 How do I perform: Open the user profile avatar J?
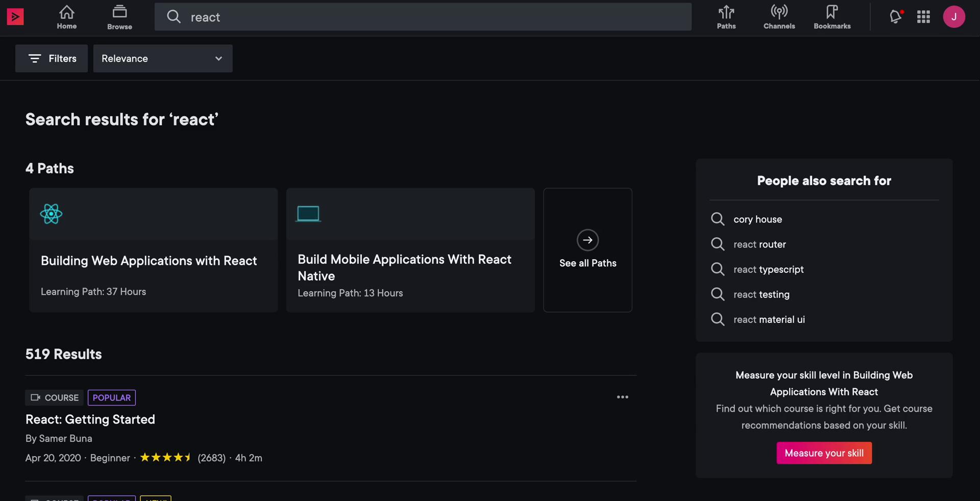[x=954, y=17]
